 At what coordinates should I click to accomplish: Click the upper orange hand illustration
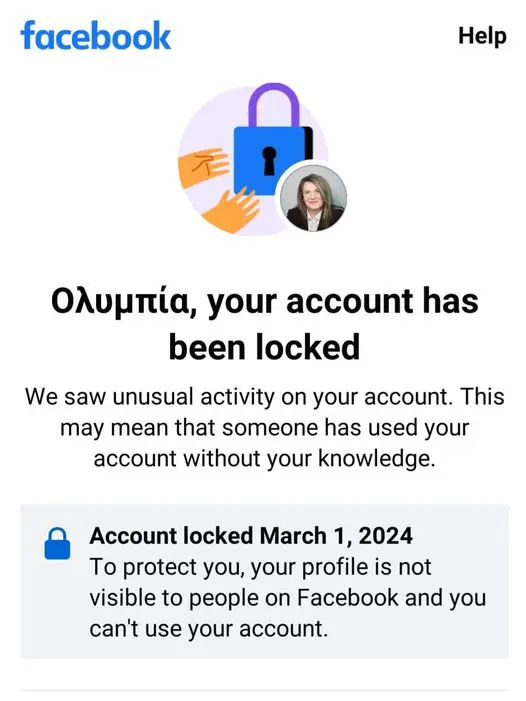click(x=203, y=167)
